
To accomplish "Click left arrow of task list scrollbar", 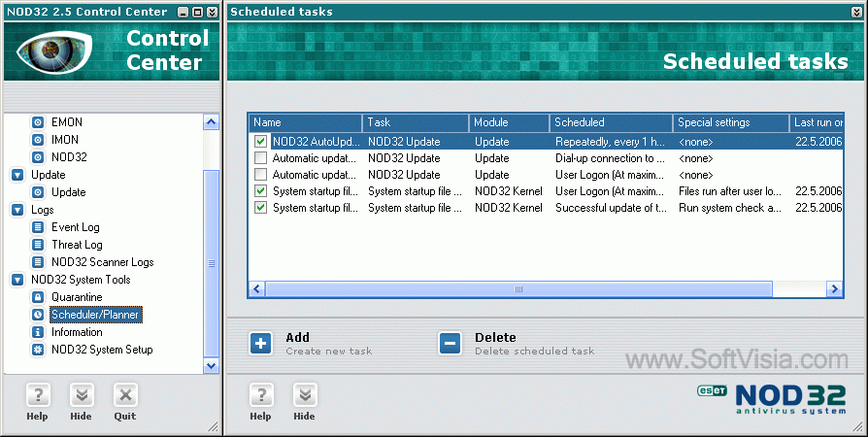I will (x=257, y=289).
